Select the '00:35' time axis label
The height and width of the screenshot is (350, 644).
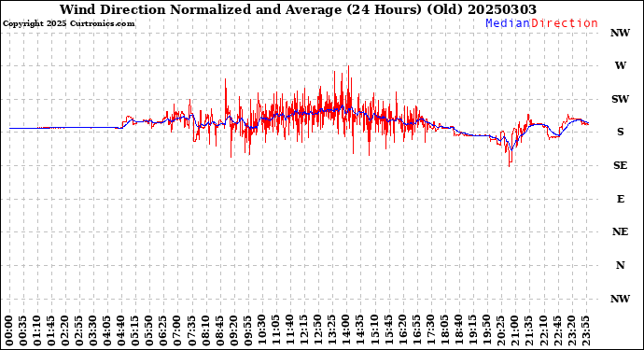click(23, 330)
